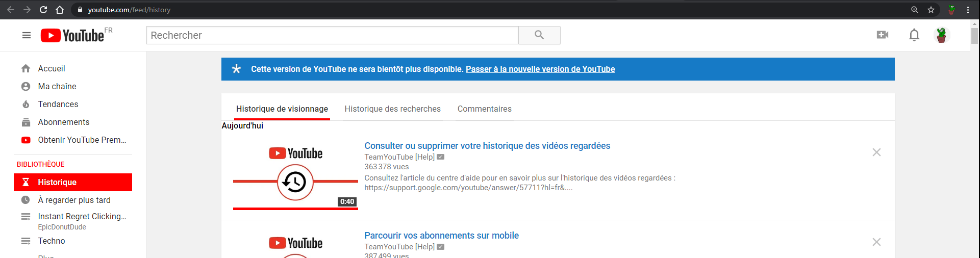
Task: Go back with the browser back arrow
Action: pos(11,10)
